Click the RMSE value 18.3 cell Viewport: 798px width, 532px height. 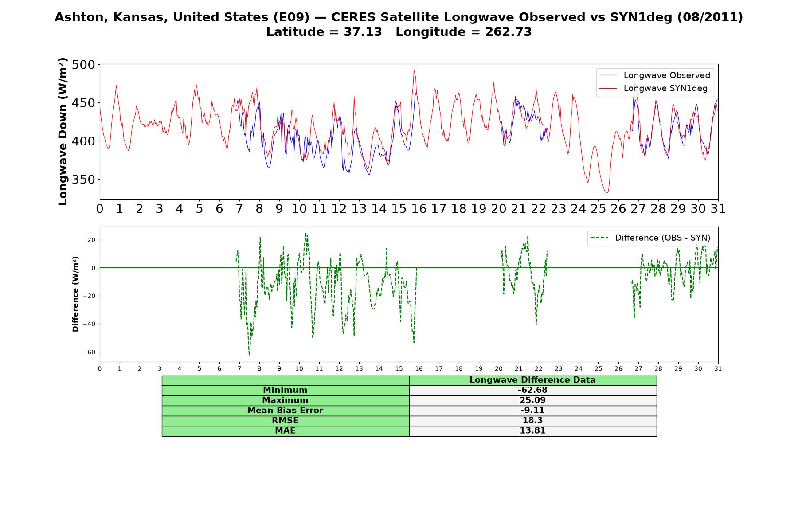coord(533,421)
